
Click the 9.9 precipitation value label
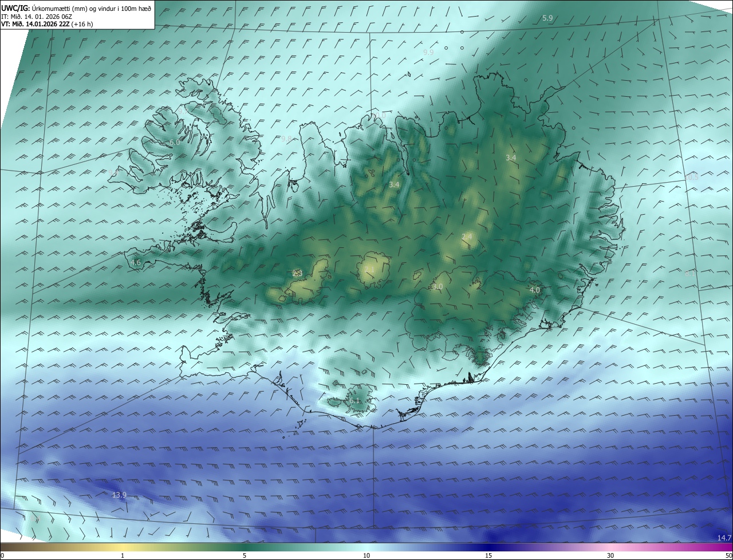[428, 52]
